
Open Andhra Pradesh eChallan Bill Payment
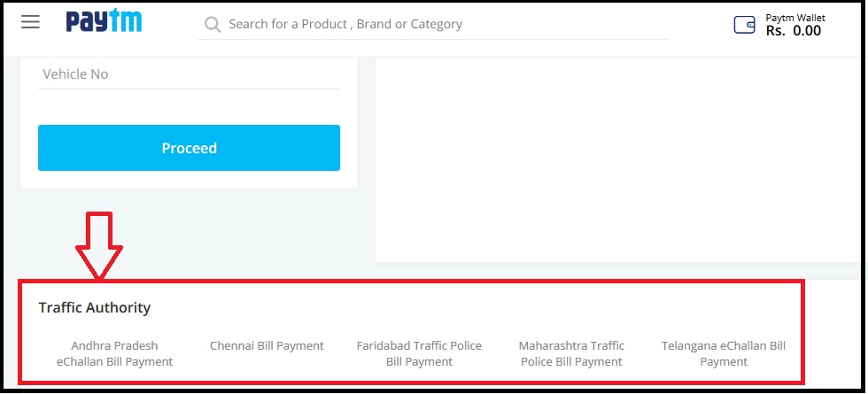[x=114, y=353]
